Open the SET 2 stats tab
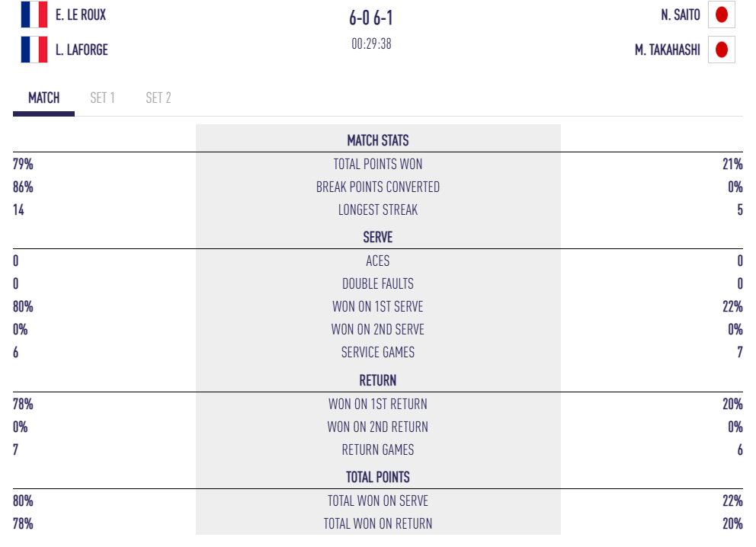Screen dimensions: 756x547 tap(159, 98)
